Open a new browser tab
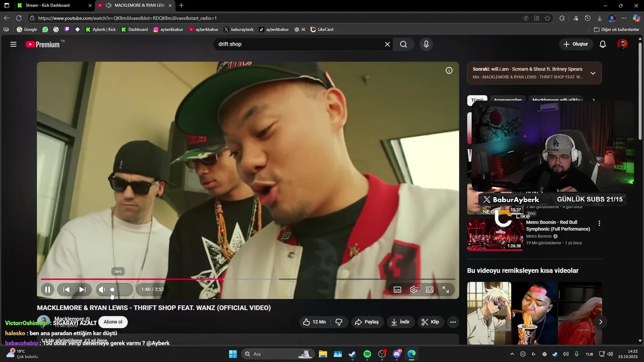Screen dimensions: 644x362 pos(181,6)
